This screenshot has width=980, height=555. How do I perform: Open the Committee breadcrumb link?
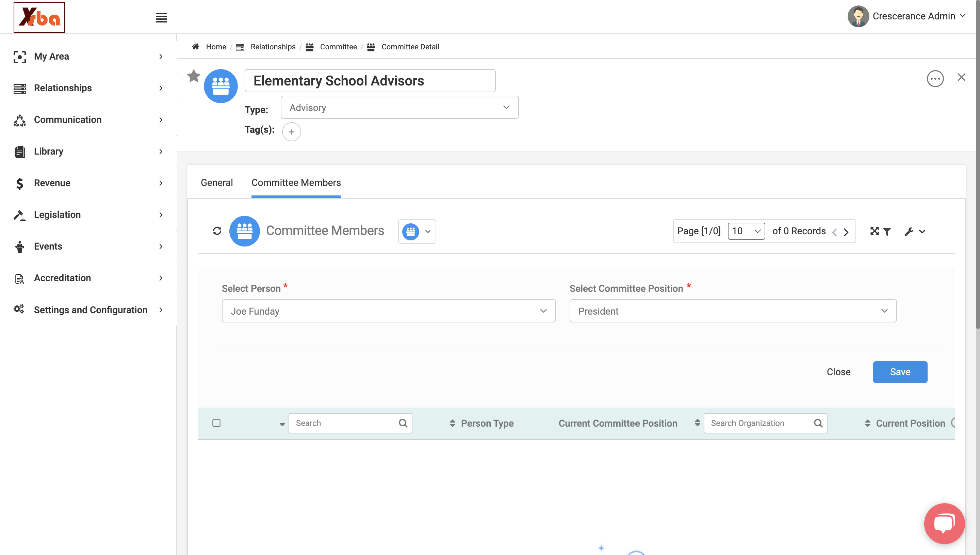338,47
